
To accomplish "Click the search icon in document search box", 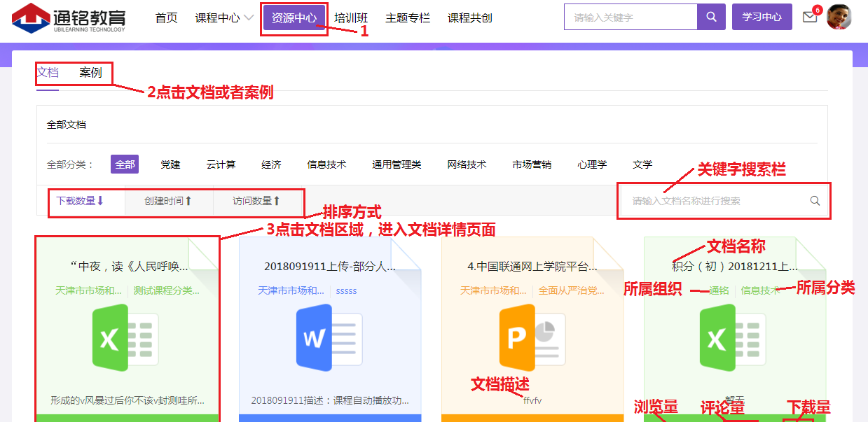I will (x=815, y=201).
